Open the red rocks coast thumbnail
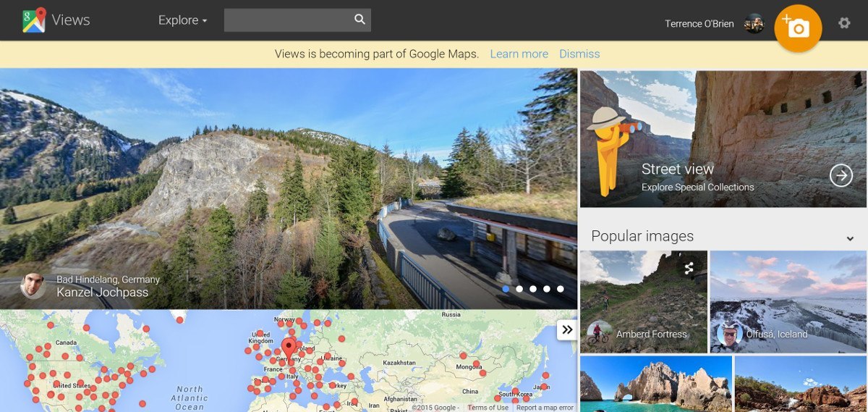 click(x=801, y=384)
